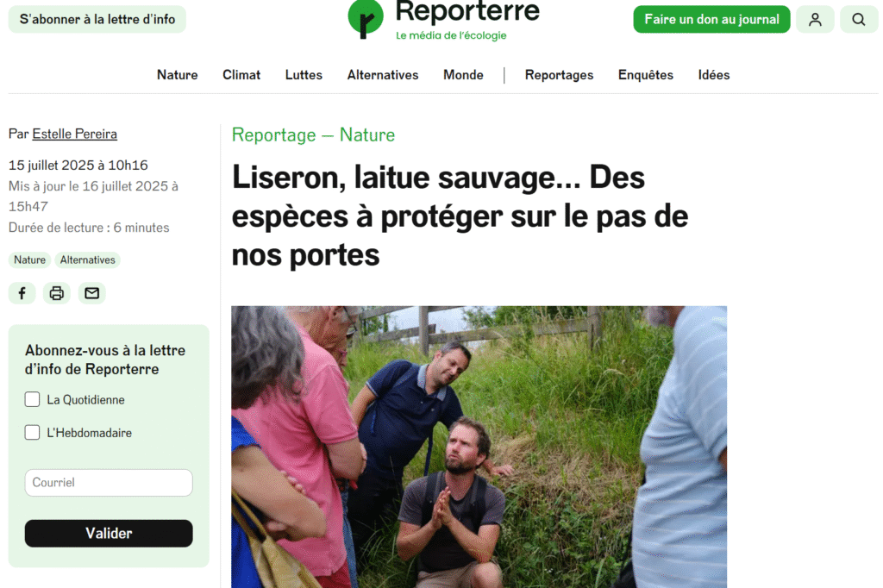Screen dimensions: 883x588
Task: Select the Alternatives tag under the date
Action: 87,260
